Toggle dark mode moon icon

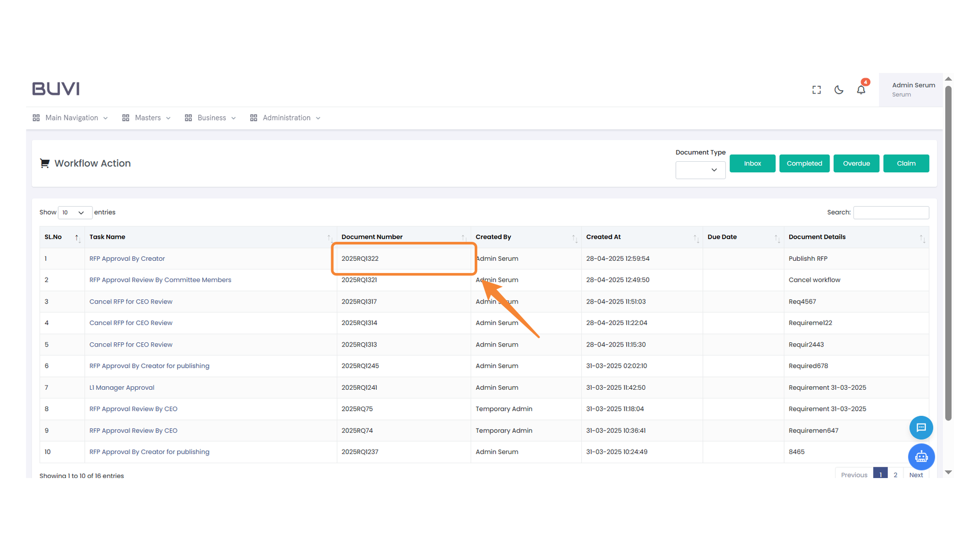coord(839,90)
